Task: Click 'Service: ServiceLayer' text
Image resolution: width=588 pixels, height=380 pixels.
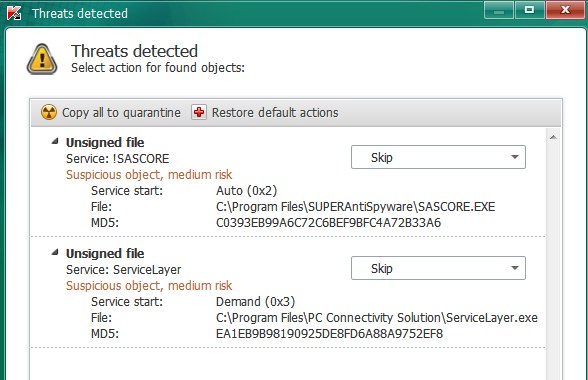Action: pyautogui.click(x=123, y=270)
